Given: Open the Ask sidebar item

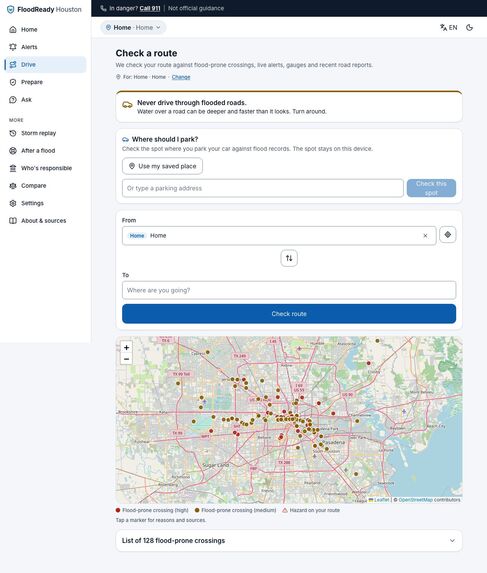Looking at the screenshot, I should pos(45,100).
